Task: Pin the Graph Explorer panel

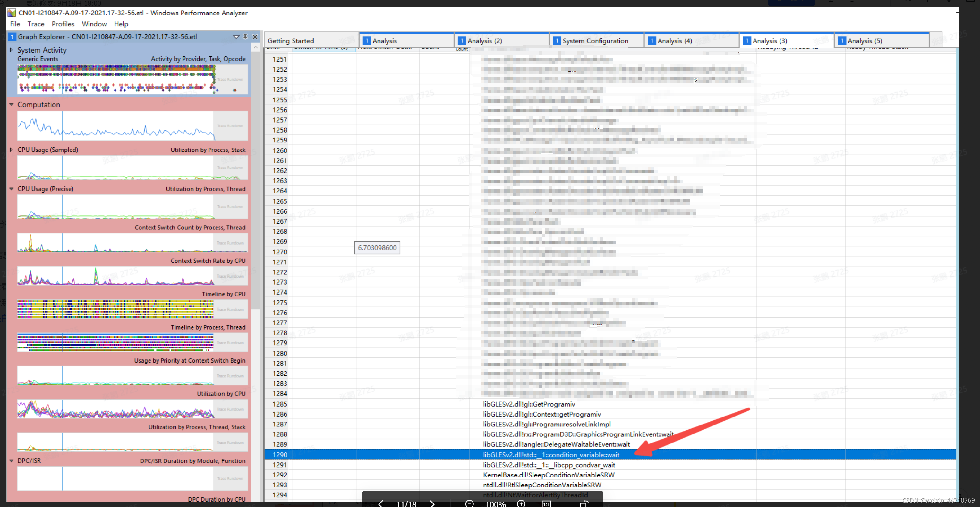Action: point(245,37)
